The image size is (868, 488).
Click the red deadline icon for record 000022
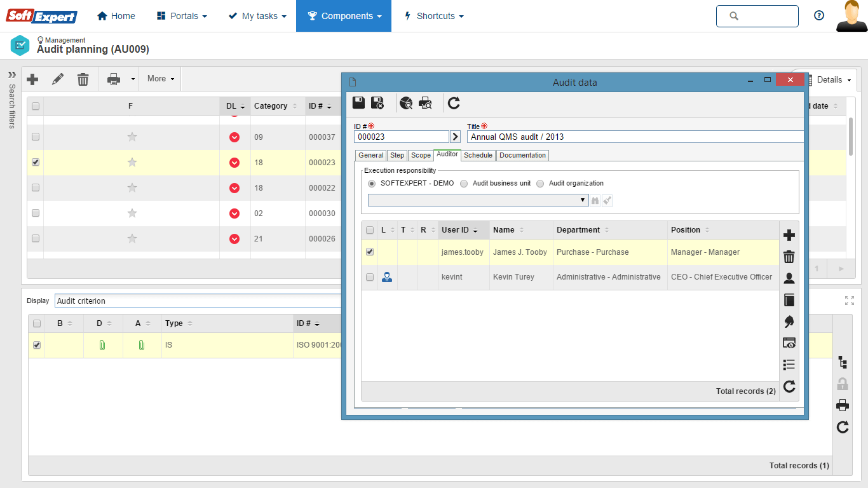tap(234, 188)
